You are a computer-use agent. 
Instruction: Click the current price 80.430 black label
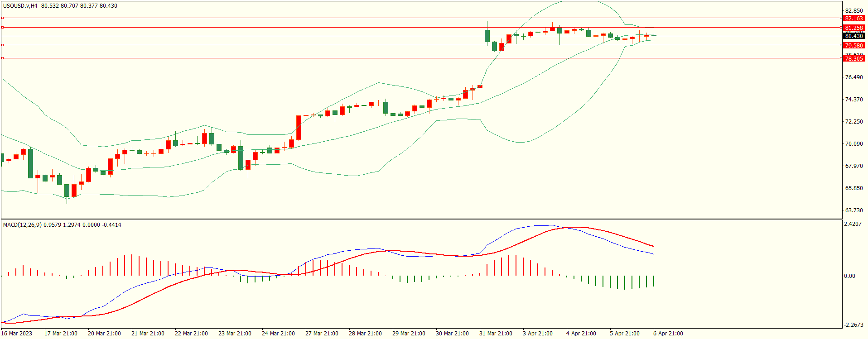click(x=854, y=36)
